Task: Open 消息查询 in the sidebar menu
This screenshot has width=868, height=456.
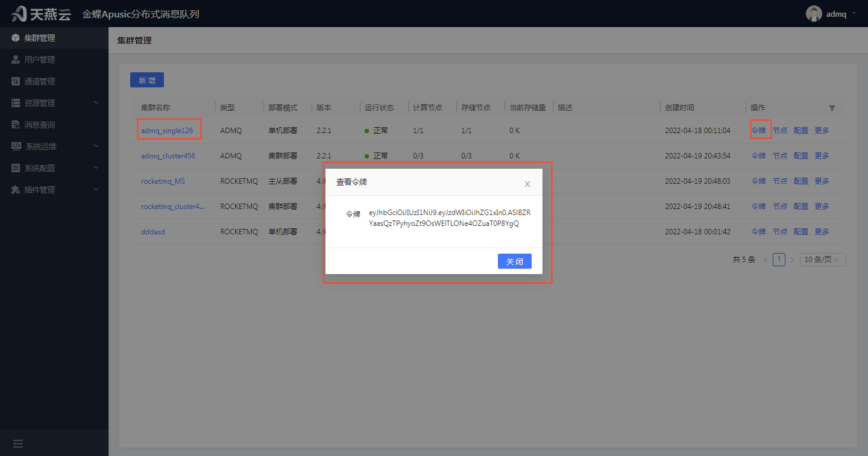Action: (54, 125)
